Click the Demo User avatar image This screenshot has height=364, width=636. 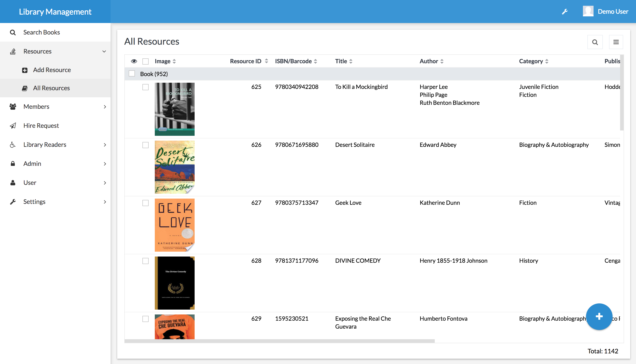(x=588, y=11)
